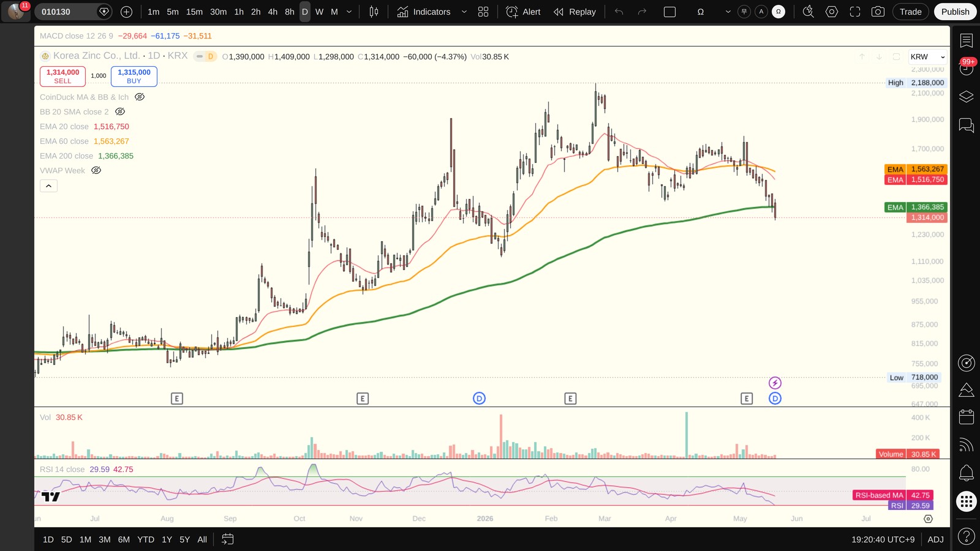
Task: Click the SELL 1,314,000 button
Action: pyautogui.click(x=62, y=77)
